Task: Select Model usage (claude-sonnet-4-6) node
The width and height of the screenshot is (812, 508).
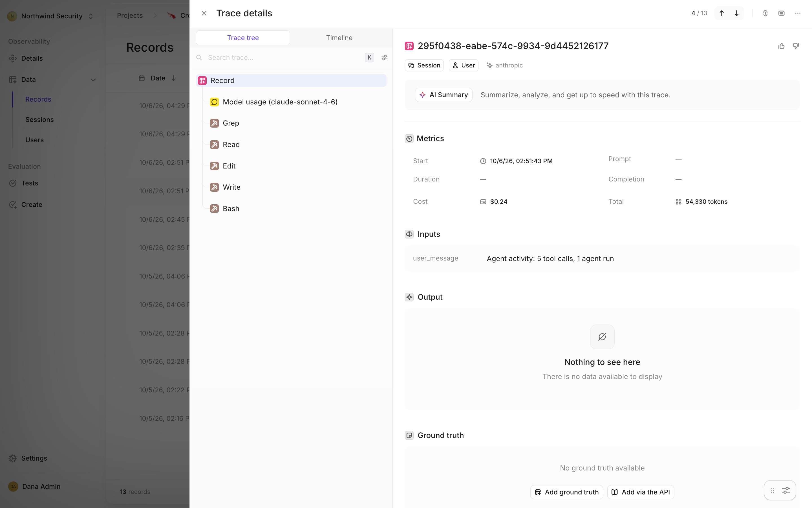Action: tap(280, 102)
